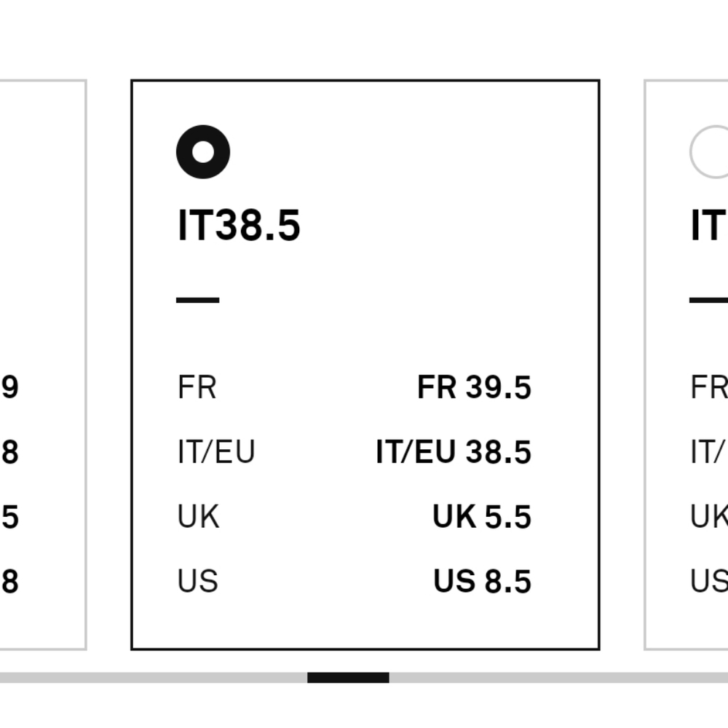Click the previous card's value ending in 9
The width and height of the screenshot is (728, 728).
pyautogui.click(x=9, y=387)
